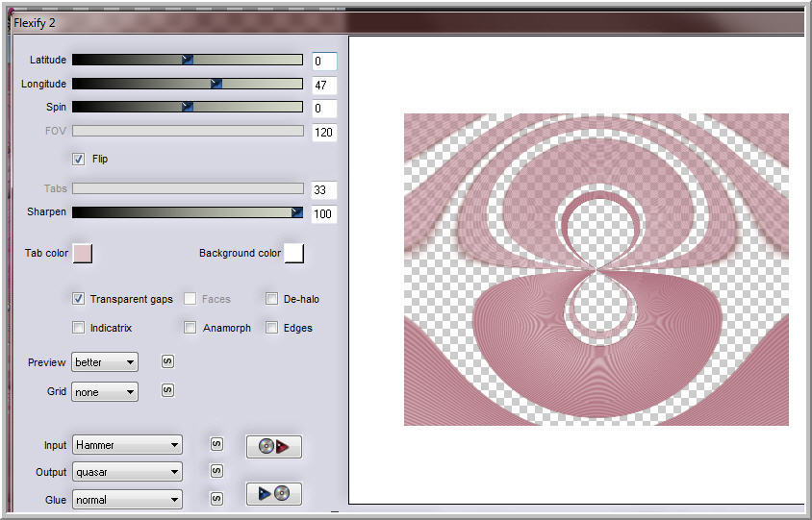Click the S button next to Preview
The width and height of the screenshot is (812, 520).
[x=167, y=361]
